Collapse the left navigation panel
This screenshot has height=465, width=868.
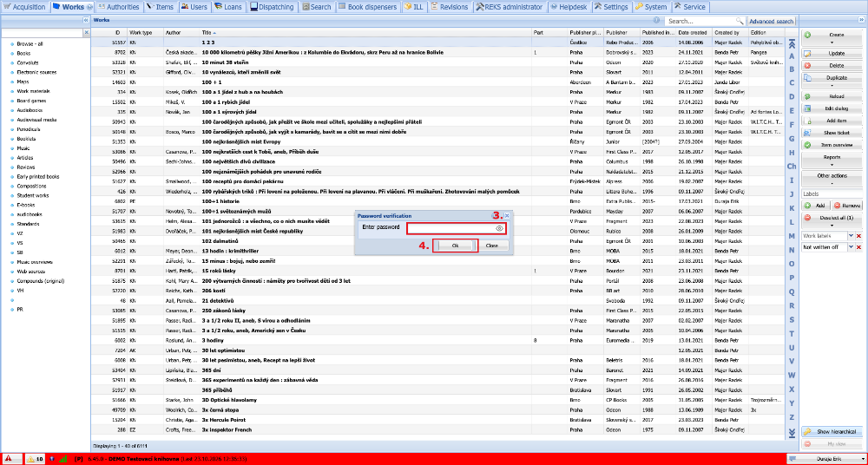click(86, 20)
